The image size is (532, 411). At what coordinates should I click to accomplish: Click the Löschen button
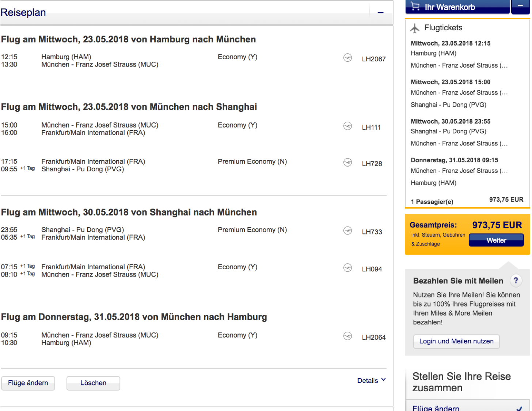tap(93, 383)
